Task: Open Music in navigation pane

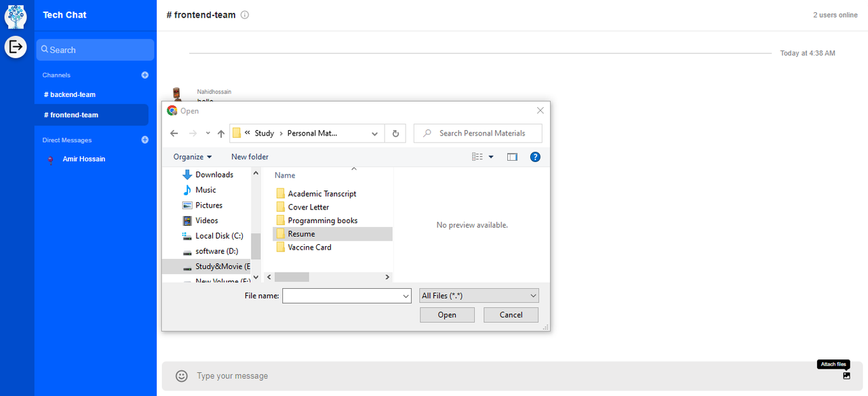Action: coord(205,190)
